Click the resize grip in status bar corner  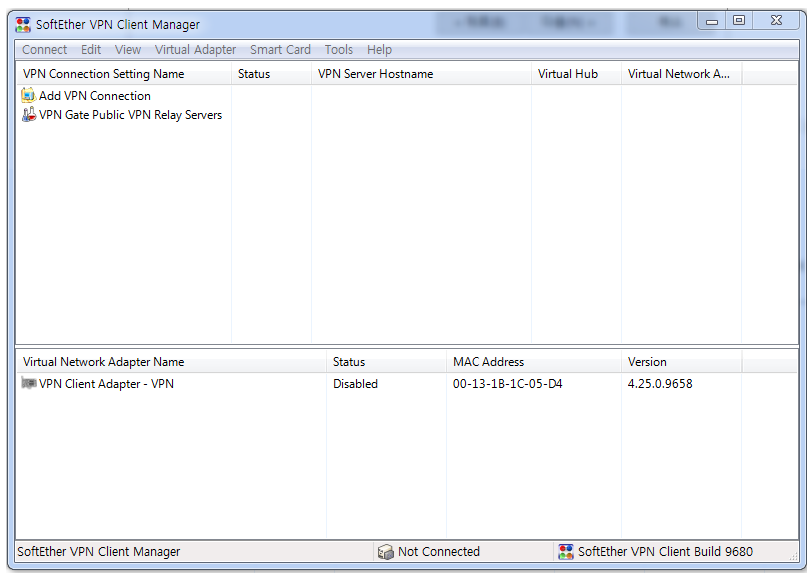(793, 556)
